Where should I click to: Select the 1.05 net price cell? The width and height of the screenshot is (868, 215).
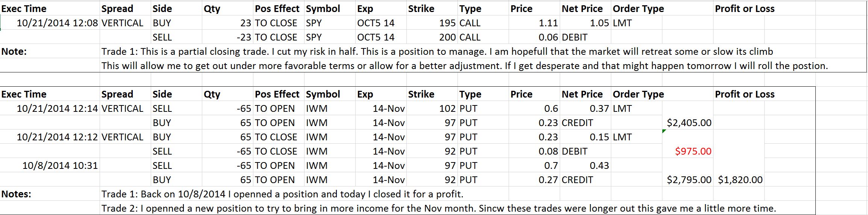(x=585, y=23)
